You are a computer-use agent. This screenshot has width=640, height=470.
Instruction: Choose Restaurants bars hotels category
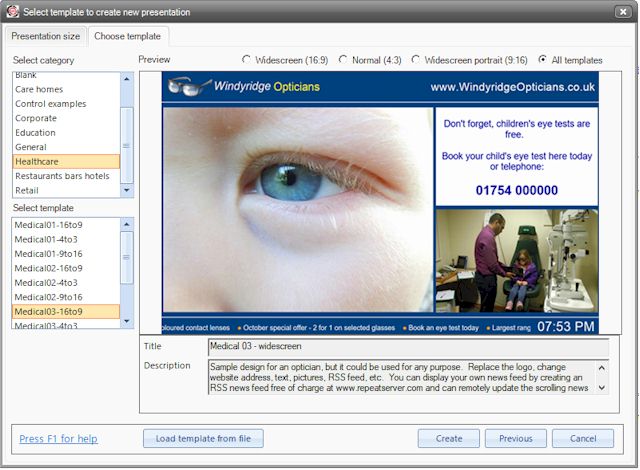click(x=66, y=176)
